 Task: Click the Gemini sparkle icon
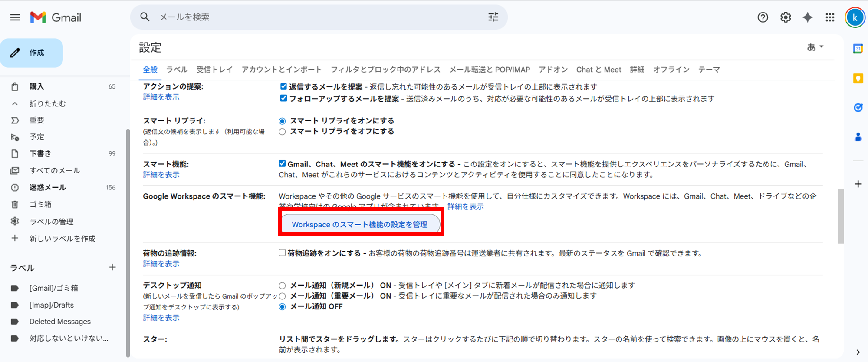(x=807, y=17)
